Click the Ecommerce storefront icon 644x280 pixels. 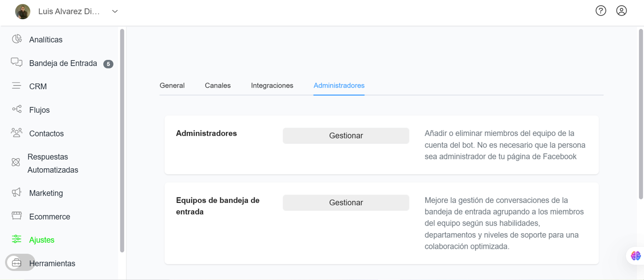tap(17, 216)
